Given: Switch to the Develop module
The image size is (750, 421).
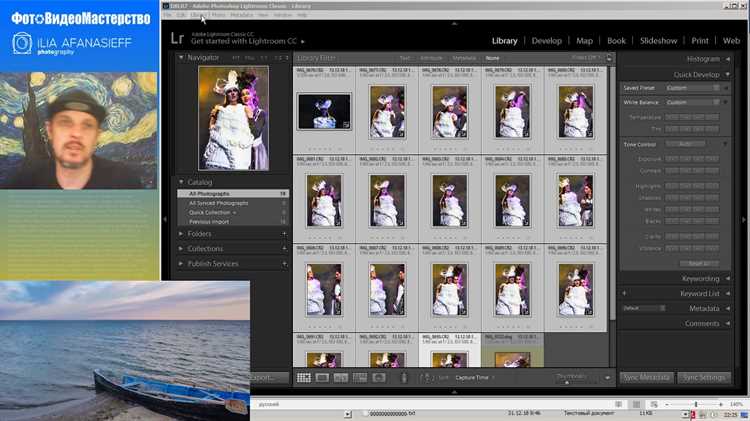Looking at the screenshot, I should pyautogui.click(x=546, y=41).
